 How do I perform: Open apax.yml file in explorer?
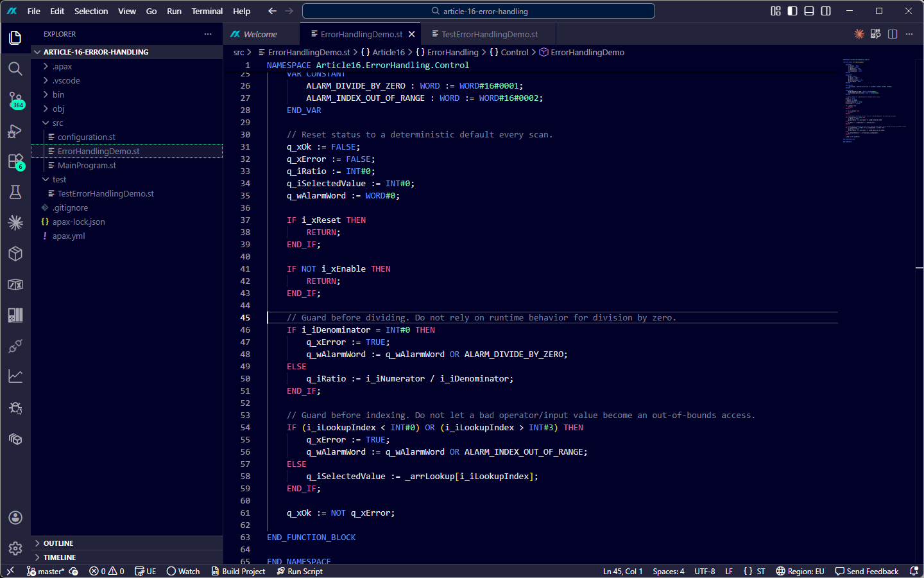click(126, 236)
